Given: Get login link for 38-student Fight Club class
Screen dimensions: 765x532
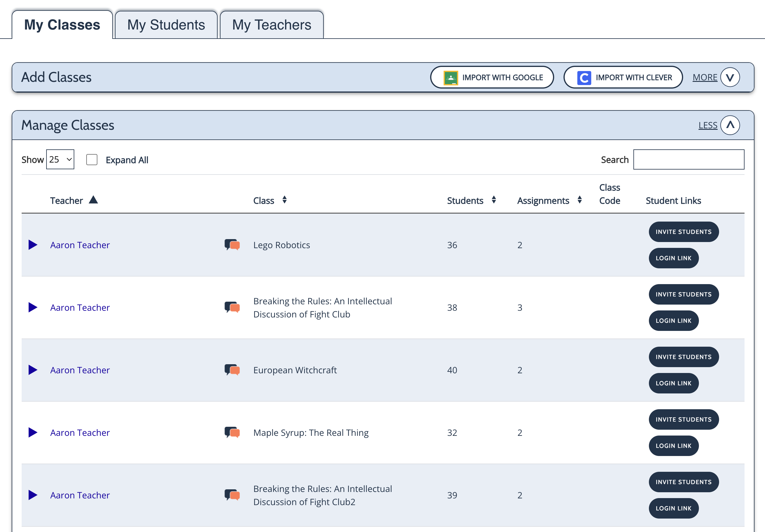Looking at the screenshot, I should pyautogui.click(x=674, y=321).
